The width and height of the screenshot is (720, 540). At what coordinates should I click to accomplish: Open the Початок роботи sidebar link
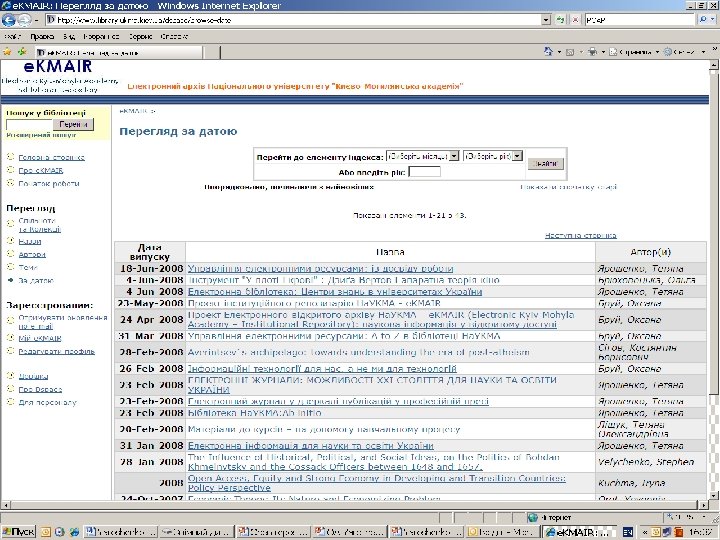point(49,183)
